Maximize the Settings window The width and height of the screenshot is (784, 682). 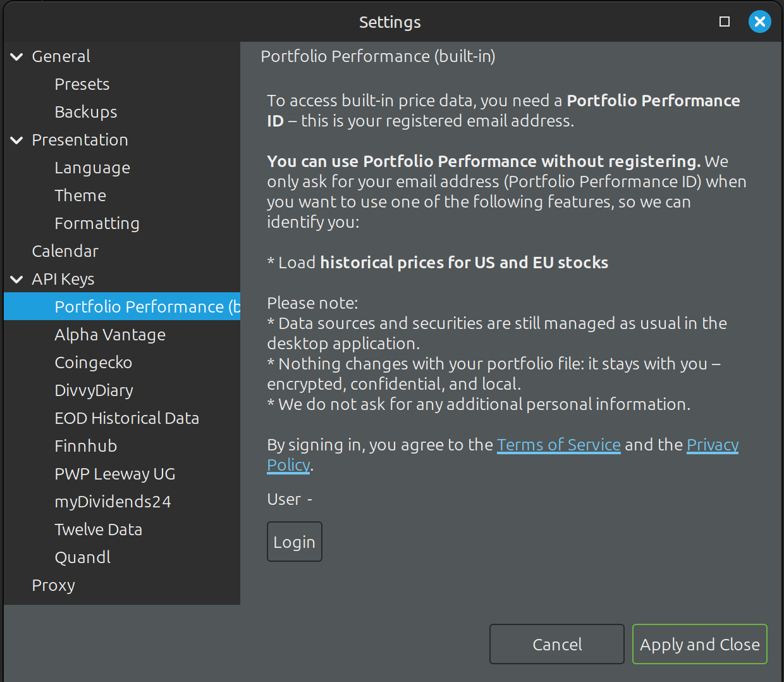725,22
